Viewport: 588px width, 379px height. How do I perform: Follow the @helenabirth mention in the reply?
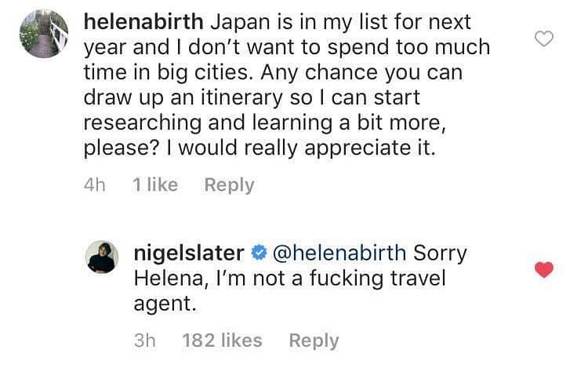coord(339,253)
